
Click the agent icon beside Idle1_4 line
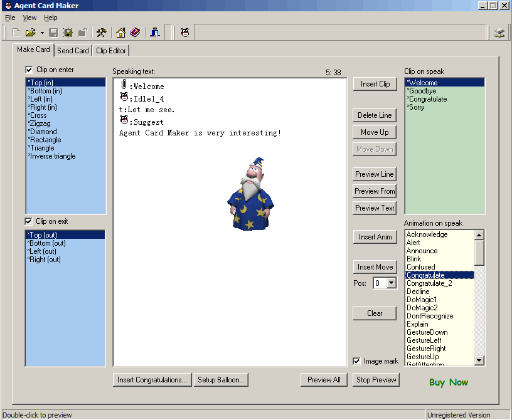point(124,97)
